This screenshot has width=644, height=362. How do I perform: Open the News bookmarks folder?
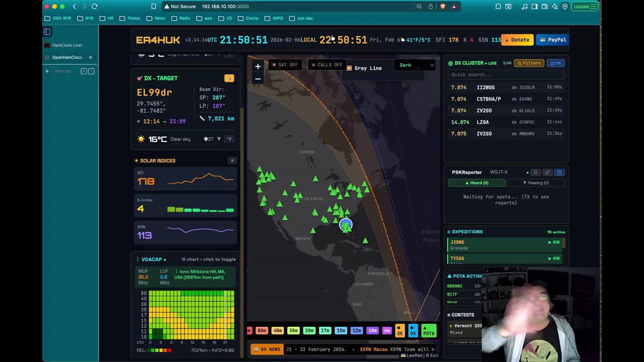155,18
